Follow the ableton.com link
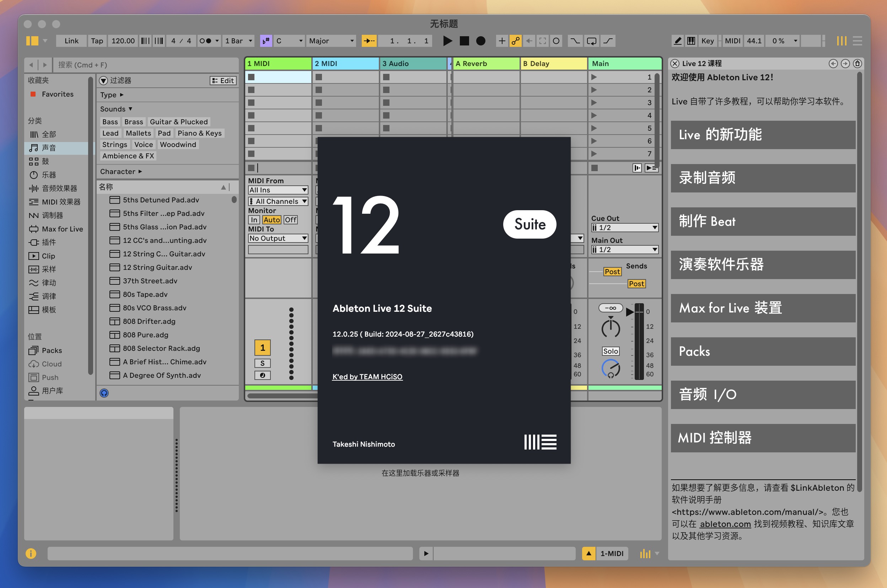This screenshot has width=887, height=588. click(x=725, y=524)
